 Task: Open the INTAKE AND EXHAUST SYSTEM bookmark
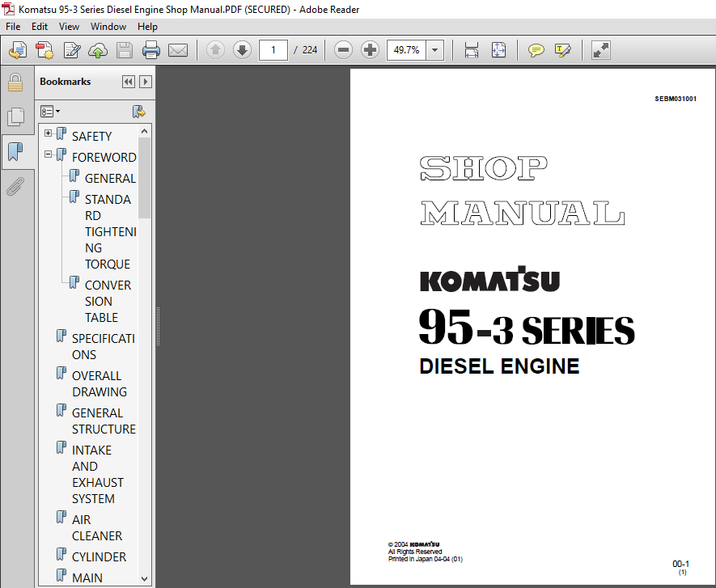tap(98, 474)
